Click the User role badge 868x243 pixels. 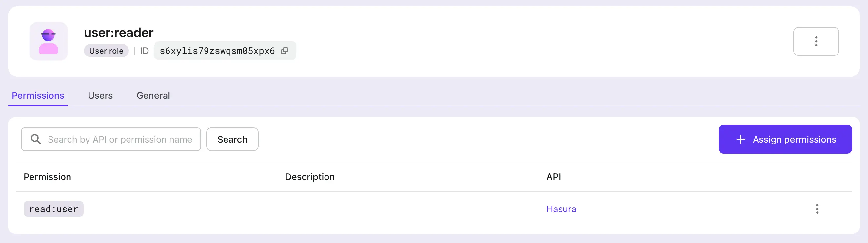(106, 51)
